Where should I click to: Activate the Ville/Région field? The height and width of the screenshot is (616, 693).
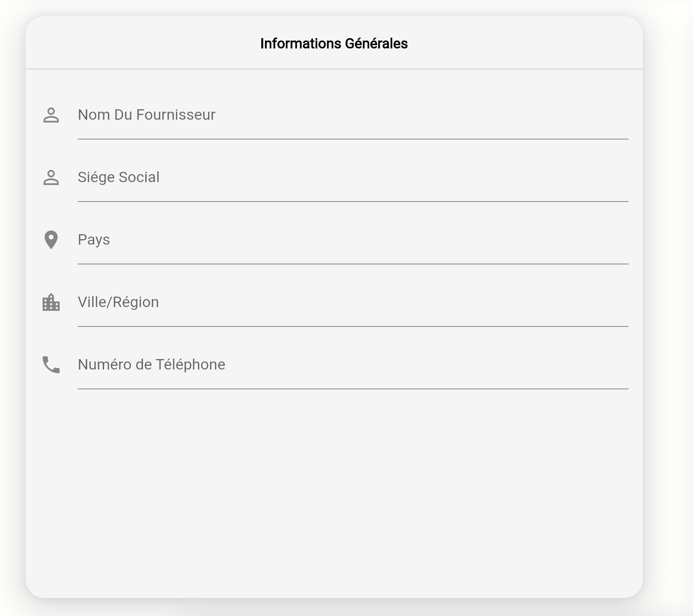click(353, 302)
